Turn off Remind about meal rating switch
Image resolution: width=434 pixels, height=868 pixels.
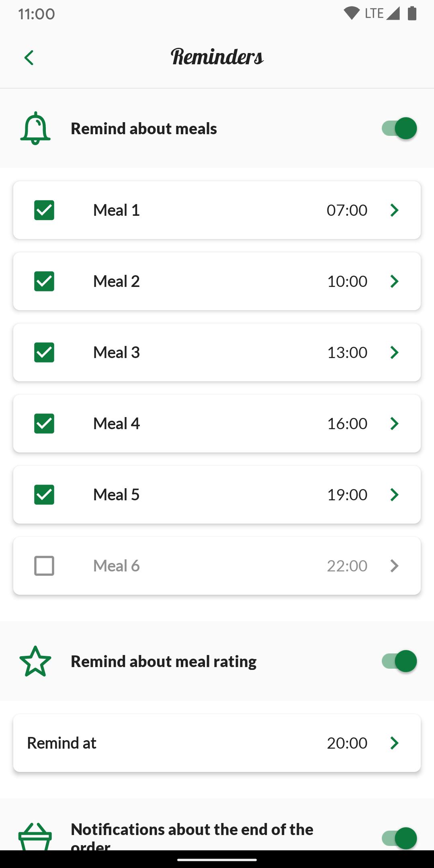[399, 661]
